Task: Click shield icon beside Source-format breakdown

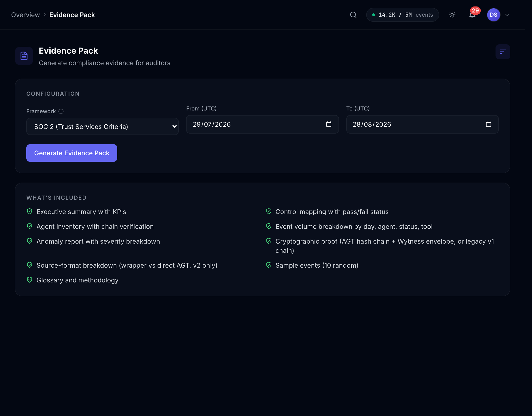Action: coord(30,265)
